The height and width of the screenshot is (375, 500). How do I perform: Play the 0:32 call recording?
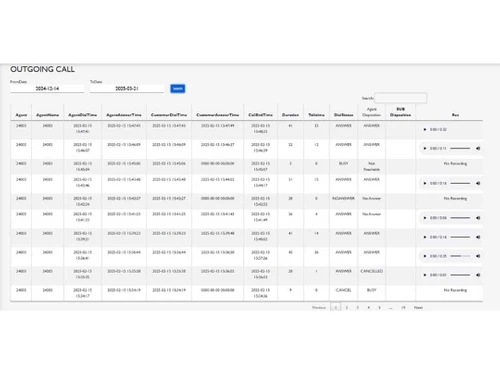coord(425,129)
